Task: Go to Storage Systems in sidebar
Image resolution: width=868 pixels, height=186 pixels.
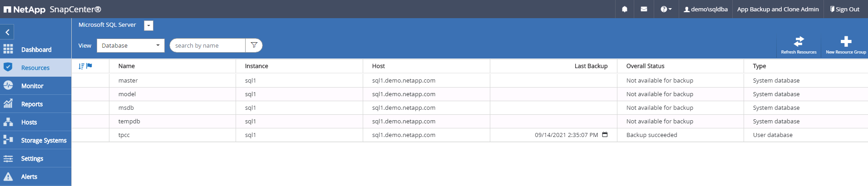Action: click(43, 140)
